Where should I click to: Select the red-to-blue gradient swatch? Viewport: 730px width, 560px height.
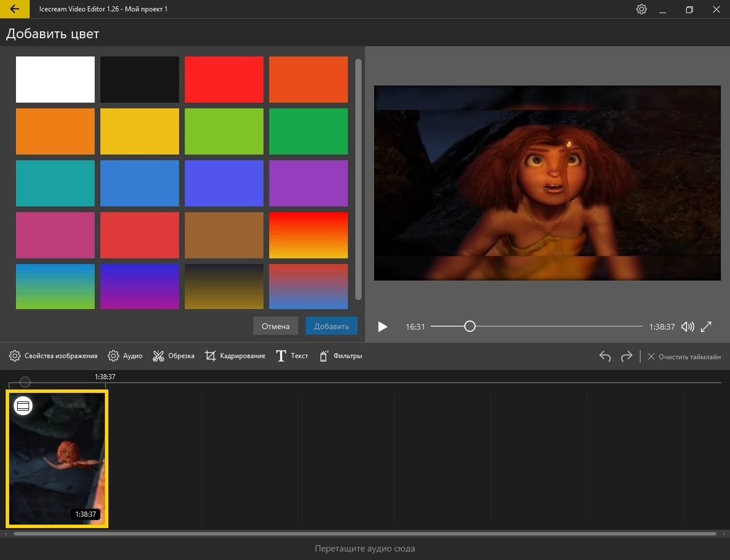(x=309, y=286)
